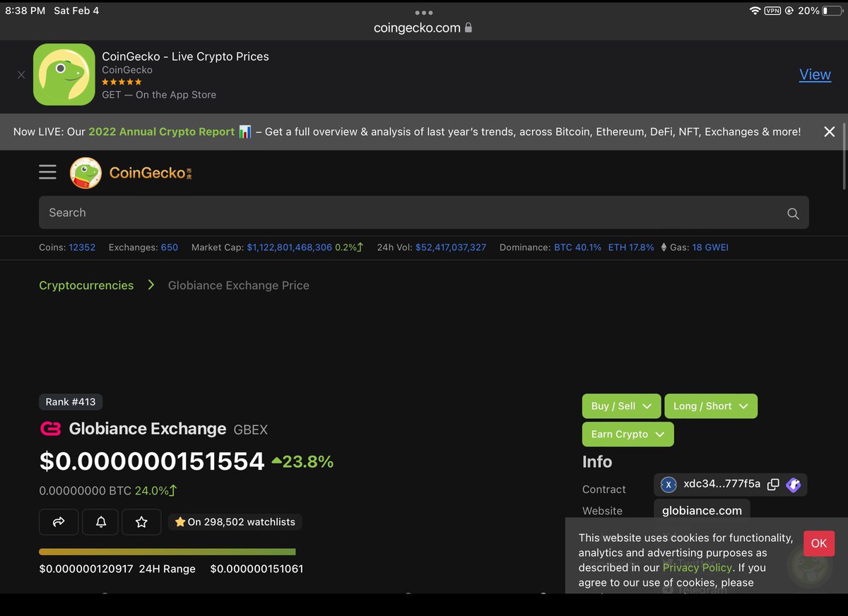Open the 2022 Annual Crypto Report link

point(161,131)
